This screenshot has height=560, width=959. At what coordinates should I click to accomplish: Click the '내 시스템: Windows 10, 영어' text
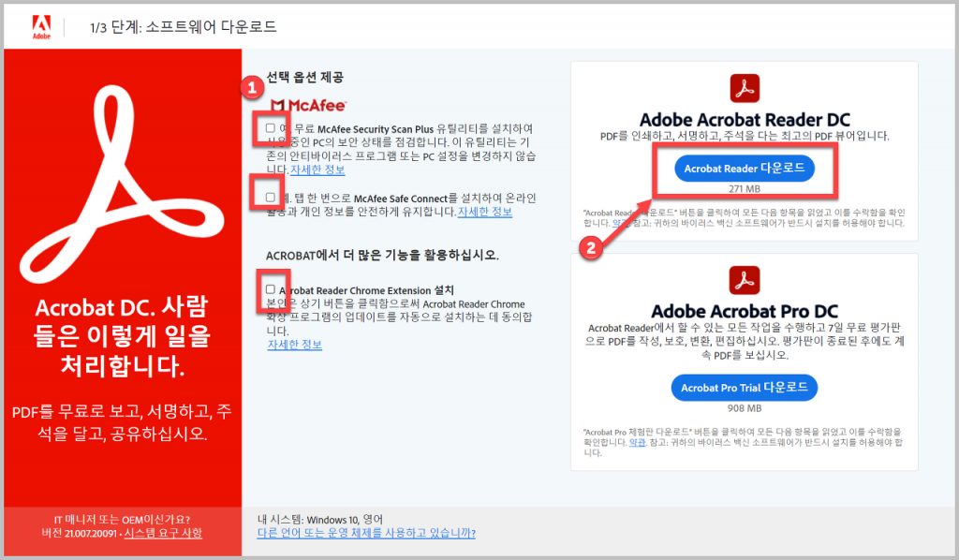tap(320, 520)
